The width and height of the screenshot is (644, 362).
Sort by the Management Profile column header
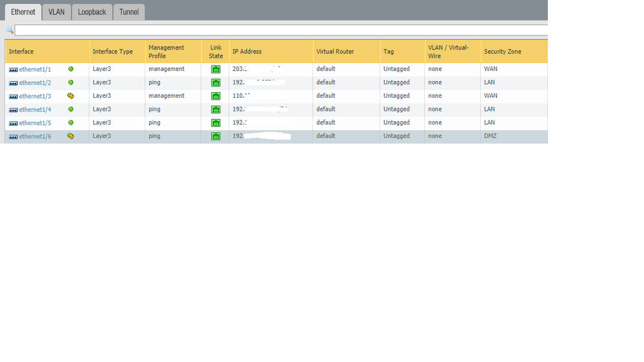coord(173,52)
